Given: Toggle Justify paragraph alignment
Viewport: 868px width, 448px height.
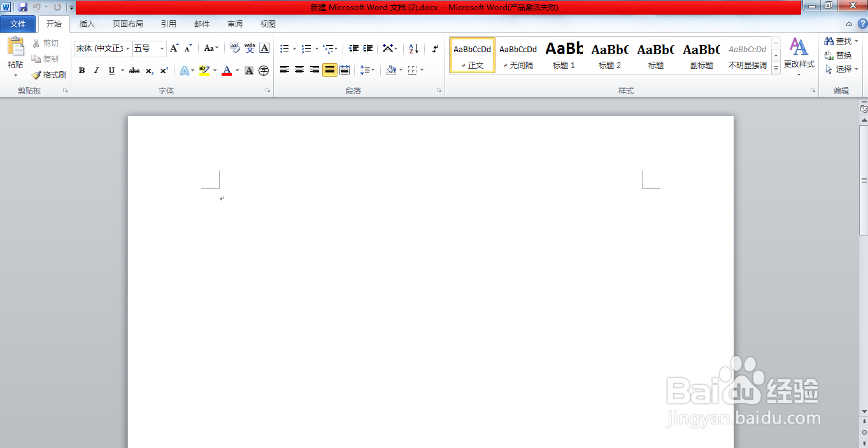Looking at the screenshot, I should pyautogui.click(x=329, y=70).
